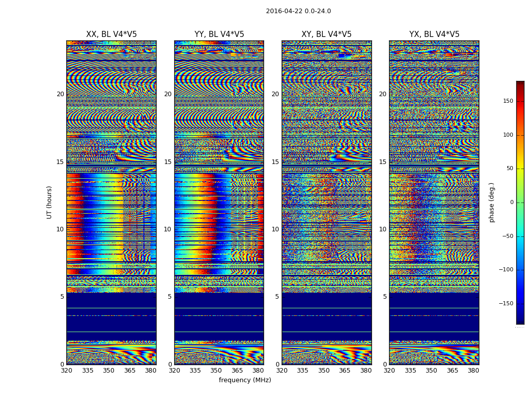Click the 15 hour tick beside XX panel
The width and height of the screenshot is (532, 405).
(x=60, y=162)
